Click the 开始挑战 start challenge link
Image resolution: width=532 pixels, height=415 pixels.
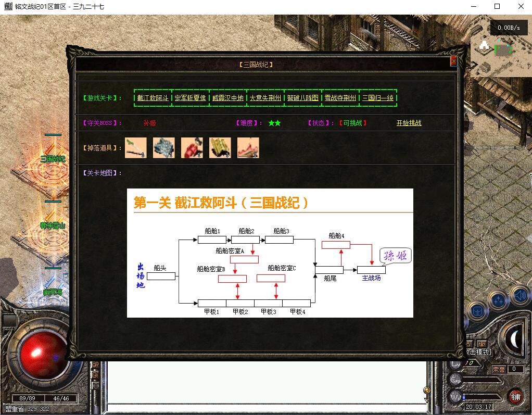coord(409,123)
